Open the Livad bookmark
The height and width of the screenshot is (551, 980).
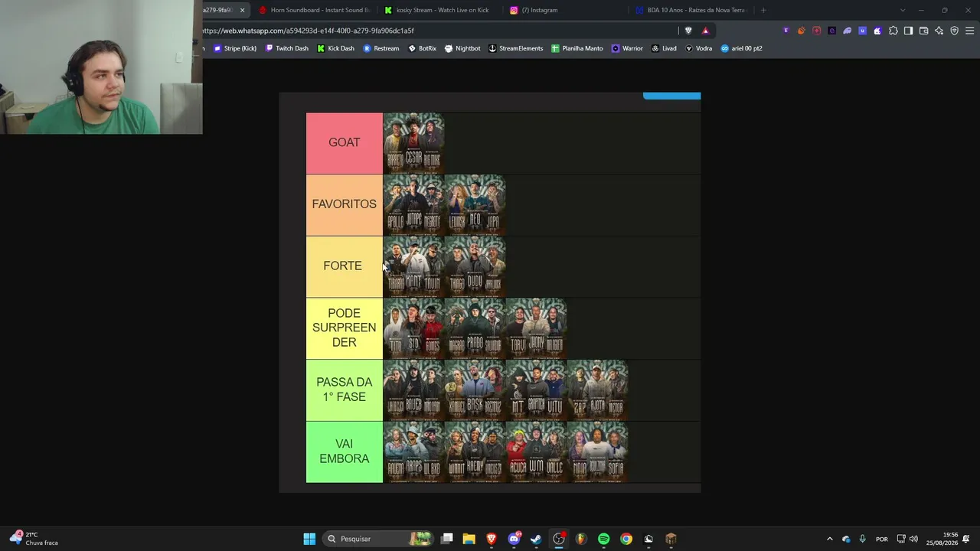coord(664,48)
